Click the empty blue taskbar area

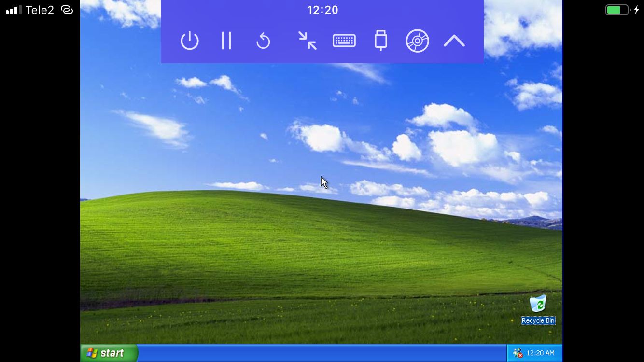tap(319, 353)
